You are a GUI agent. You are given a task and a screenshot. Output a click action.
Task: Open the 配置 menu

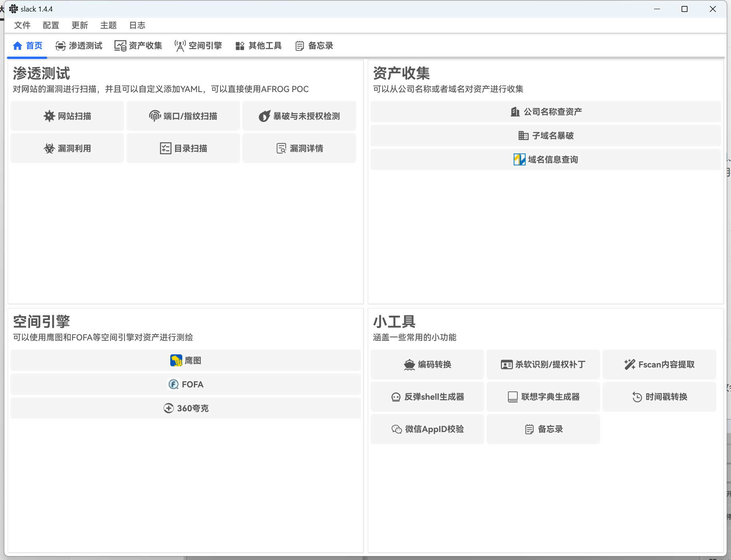51,25
